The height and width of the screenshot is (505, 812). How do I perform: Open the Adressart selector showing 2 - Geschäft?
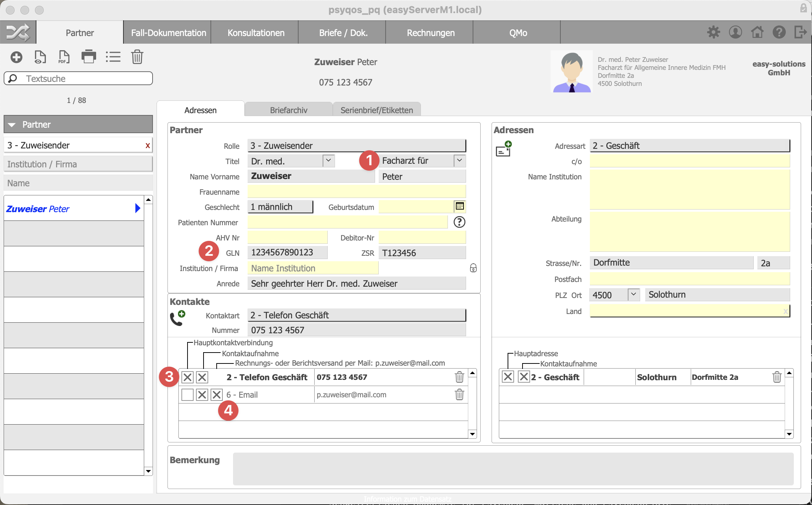tap(690, 146)
